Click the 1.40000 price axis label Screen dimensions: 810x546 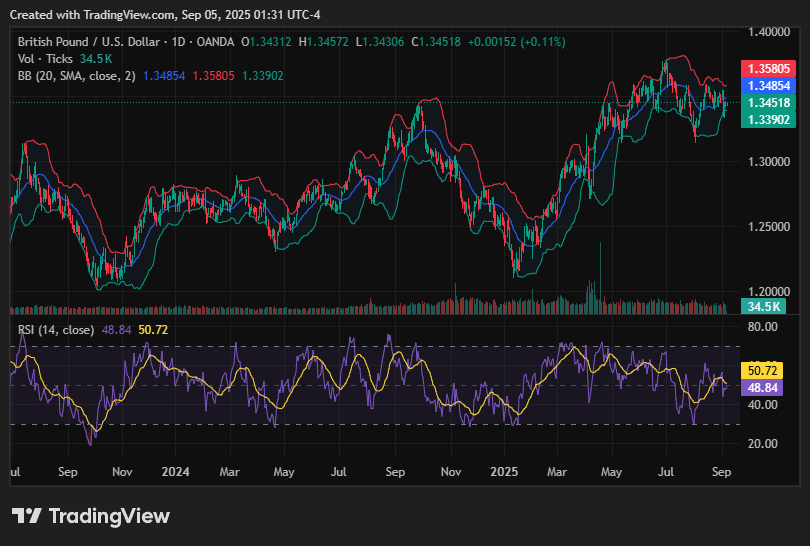click(769, 32)
